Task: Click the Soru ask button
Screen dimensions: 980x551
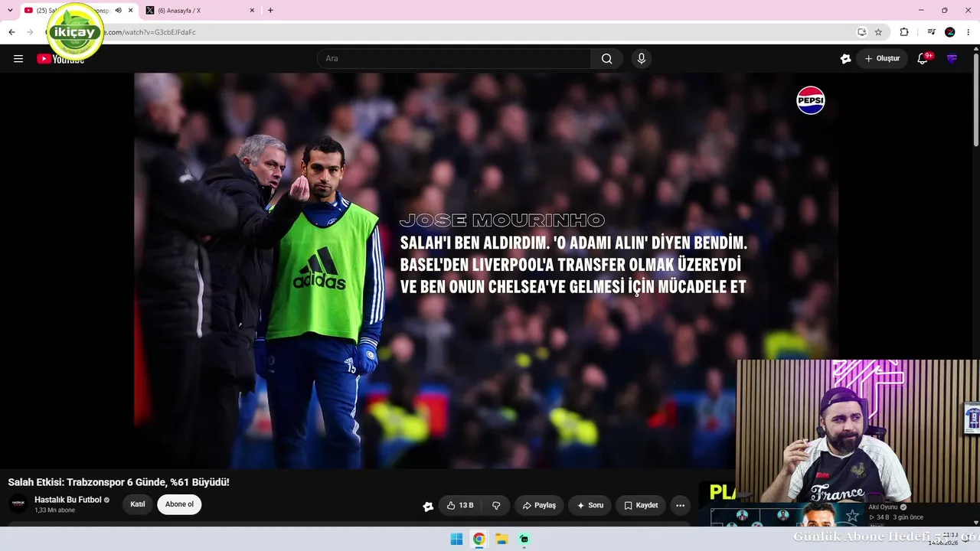Action: [590, 505]
